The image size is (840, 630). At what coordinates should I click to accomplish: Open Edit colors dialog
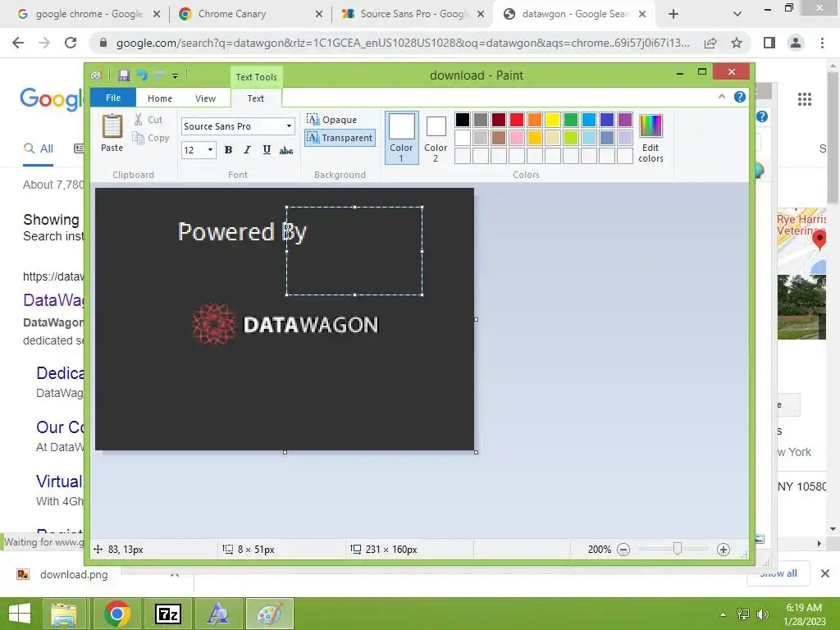651,138
